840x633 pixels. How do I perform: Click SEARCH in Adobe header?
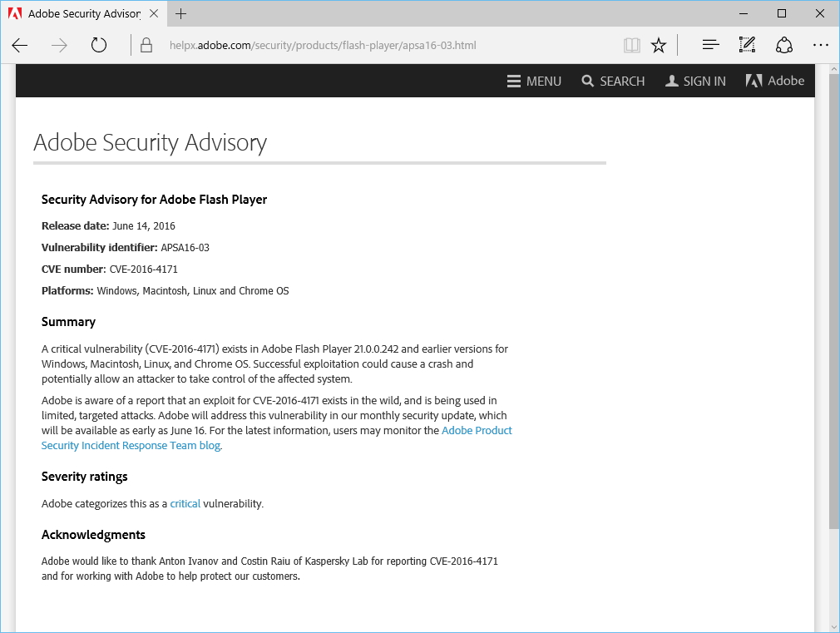coord(613,81)
